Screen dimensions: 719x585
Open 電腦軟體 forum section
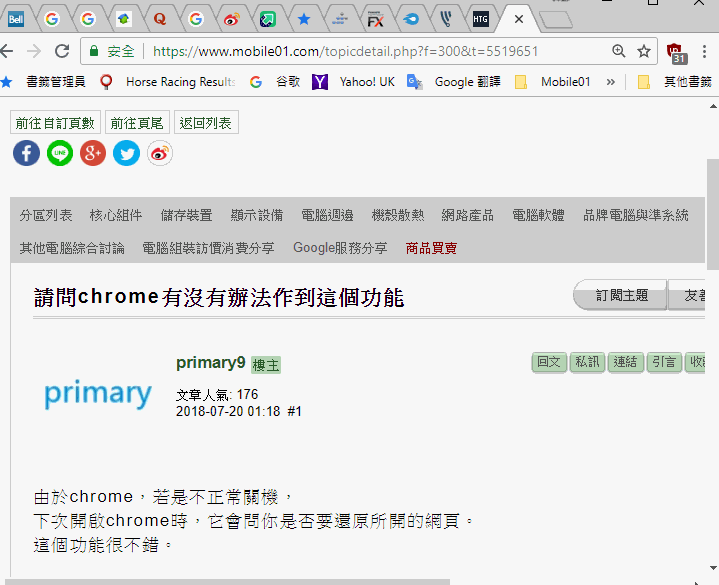538,215
